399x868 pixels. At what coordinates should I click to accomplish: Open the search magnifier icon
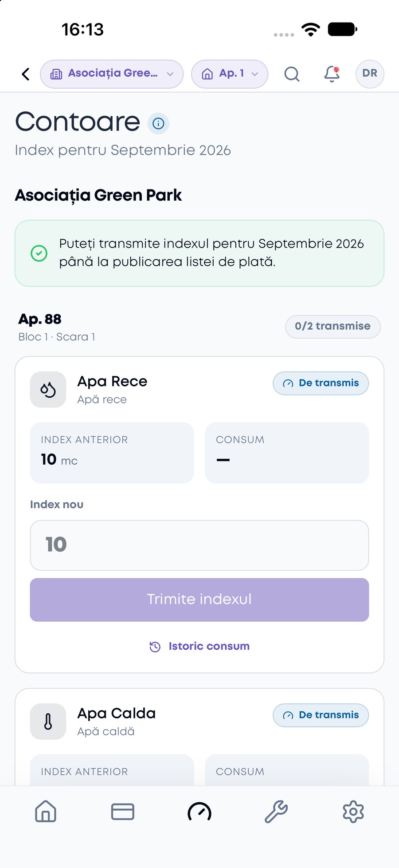(x=292, y=74)
